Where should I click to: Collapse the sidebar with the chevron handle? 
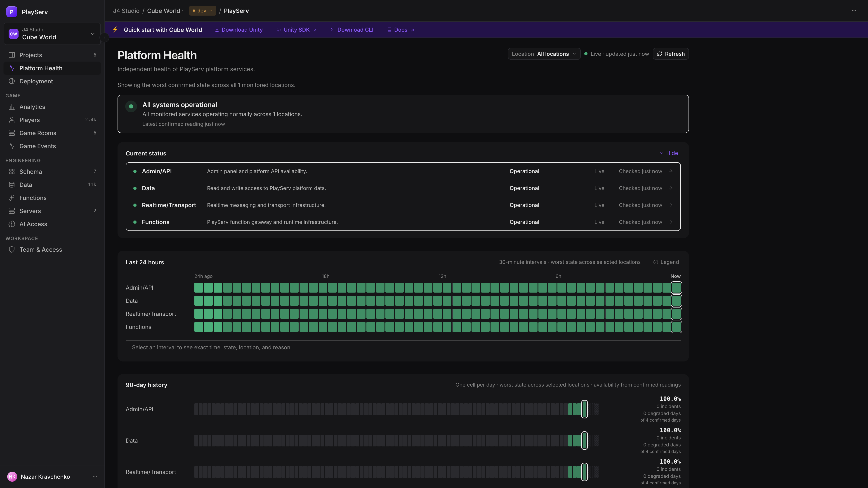pyautogui.click(x=104, y=37)
